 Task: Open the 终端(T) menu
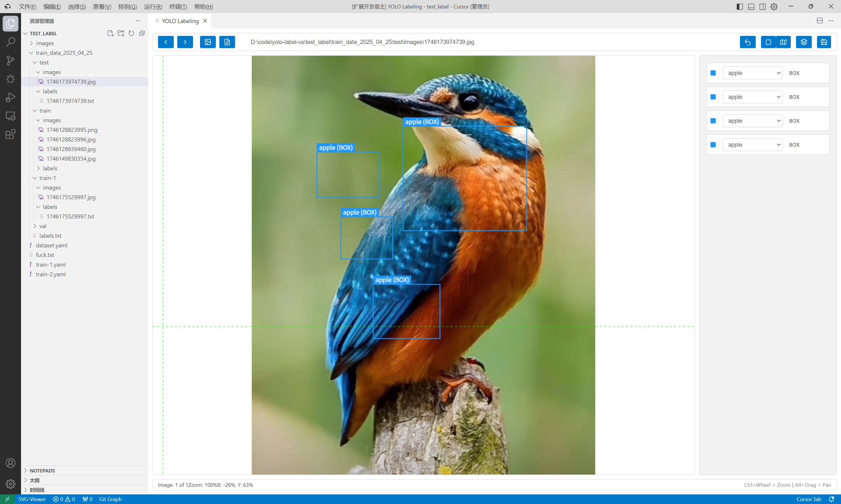pos(178,6)
